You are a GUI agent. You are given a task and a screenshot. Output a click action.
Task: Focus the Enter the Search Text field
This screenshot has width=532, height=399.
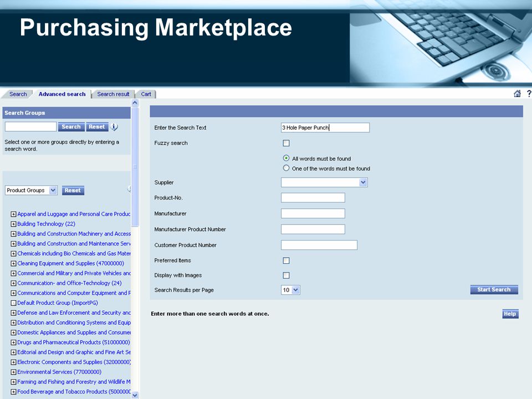325,127
